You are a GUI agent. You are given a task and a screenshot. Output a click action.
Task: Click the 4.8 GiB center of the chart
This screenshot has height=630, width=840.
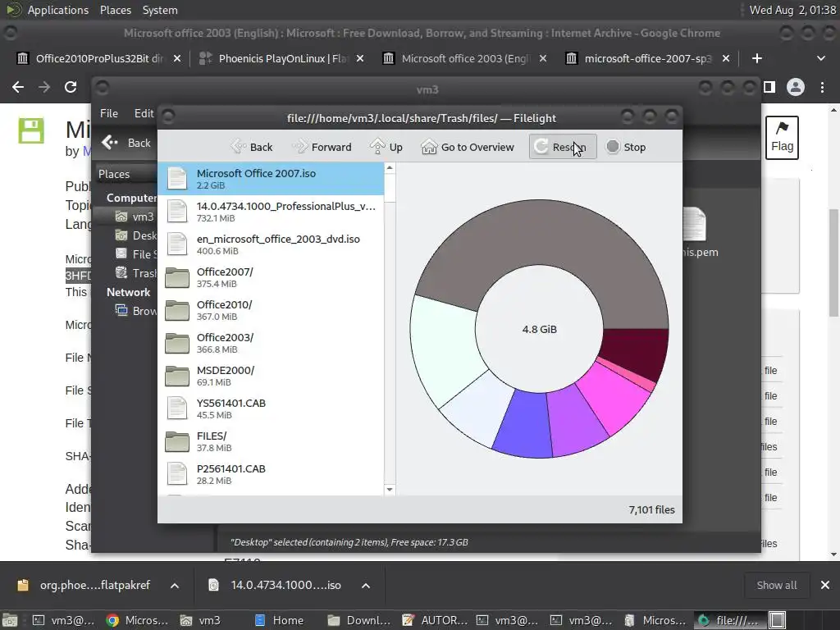click(x=540, y=329)
